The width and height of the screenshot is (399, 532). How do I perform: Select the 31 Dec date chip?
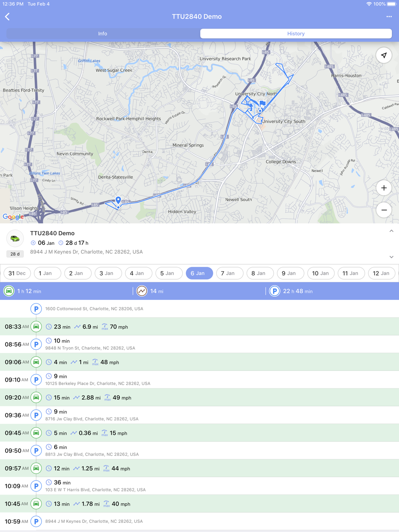point(17,273)
